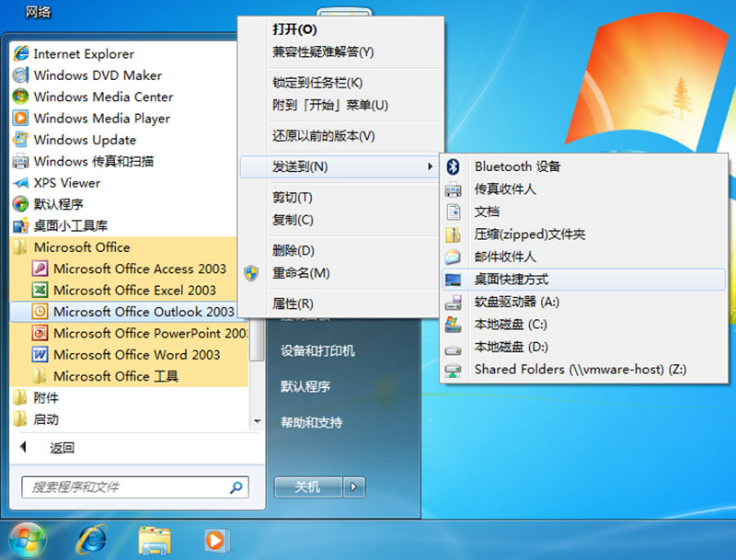The height and width of the screenshot is (560, 736).
Task: Click the scrollbar down arrow in programs list
Action: point(257,421)
